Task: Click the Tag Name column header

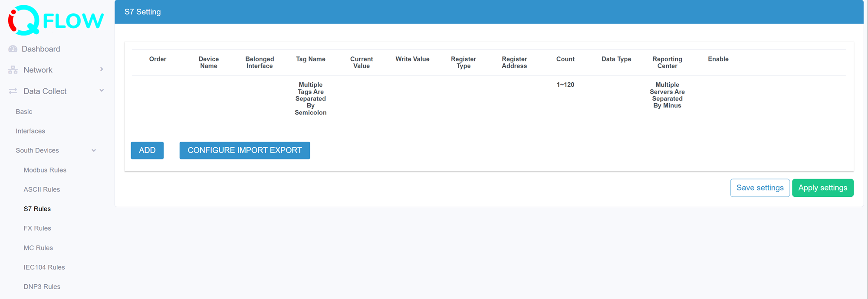Action: click(x=311, y=59)
